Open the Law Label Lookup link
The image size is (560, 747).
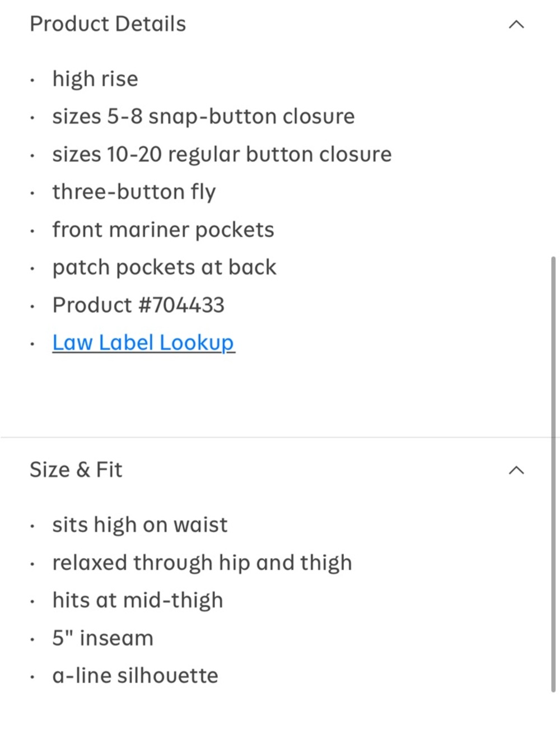pos(143,342)
